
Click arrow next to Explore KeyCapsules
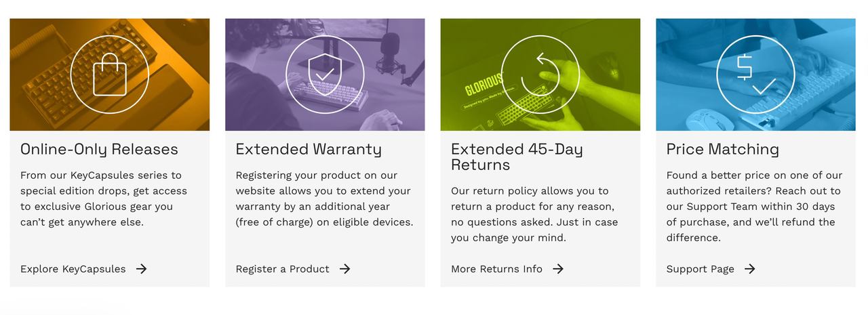(141, 269)
